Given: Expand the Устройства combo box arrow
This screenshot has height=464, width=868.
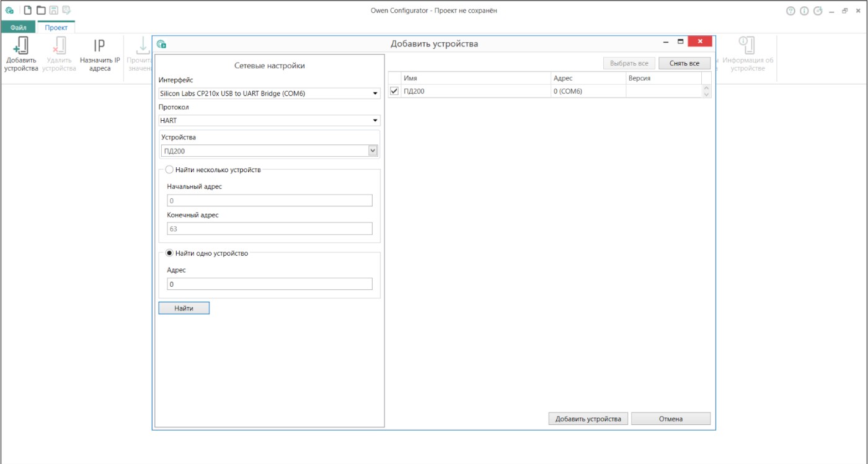Looking at the screenshot, I should pyautogui.click(x=373, y=151).
